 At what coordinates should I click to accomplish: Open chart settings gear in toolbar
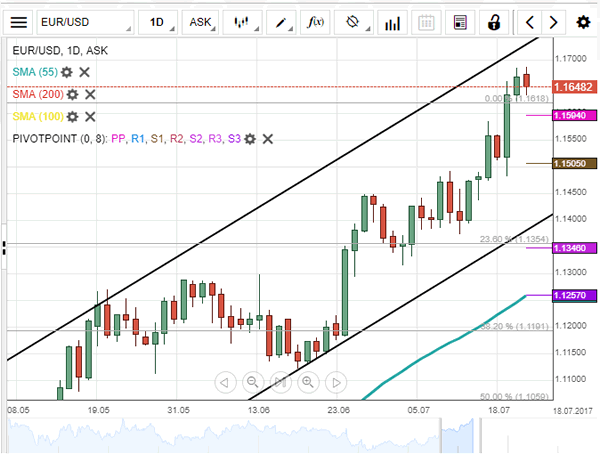point(583,23)
